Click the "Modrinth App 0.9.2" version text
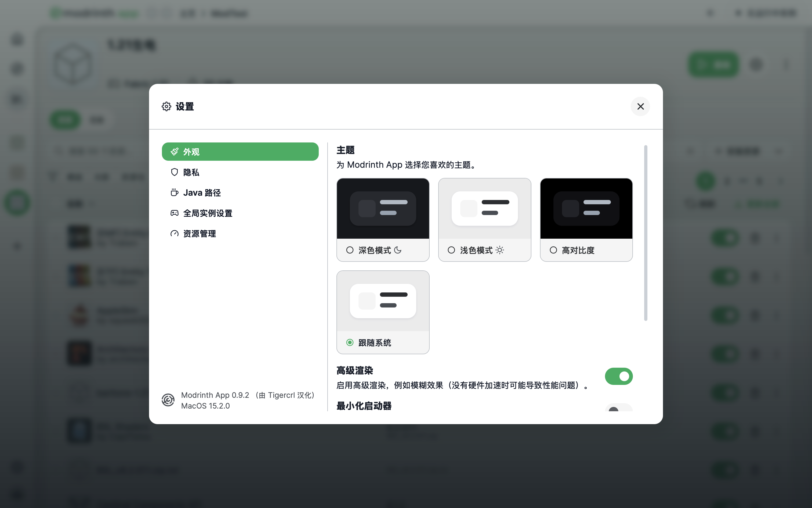The height and width of the screenshot is (508, 812). click(215, 395)
